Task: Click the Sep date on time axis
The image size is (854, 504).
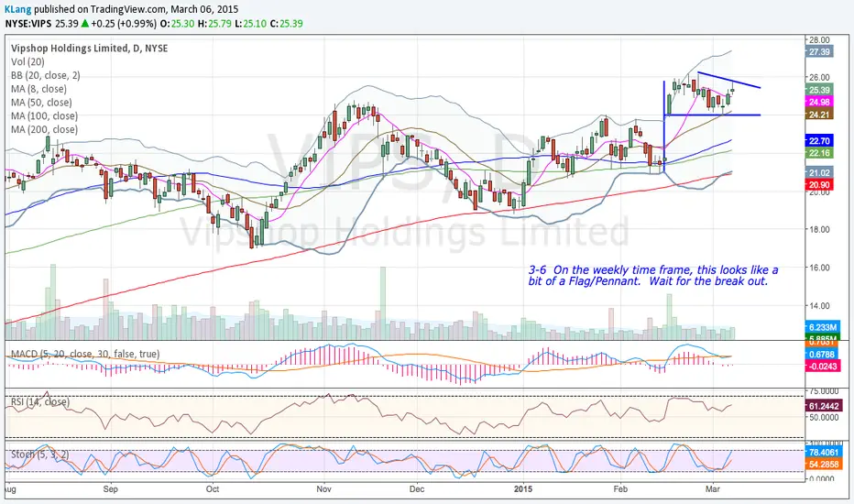Action: (x=111, y=489)
